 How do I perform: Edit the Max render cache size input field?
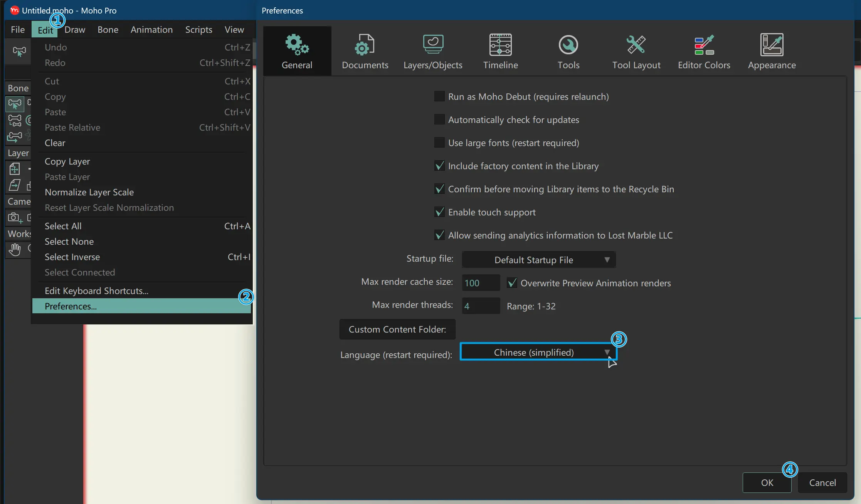(480, 282)
